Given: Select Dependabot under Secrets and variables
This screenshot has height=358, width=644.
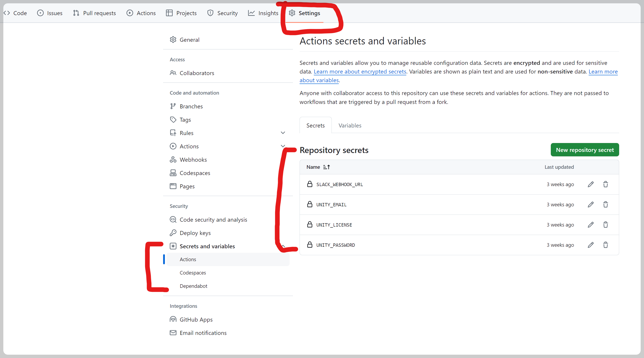Looking at the screenshot, I should point(193,286).
